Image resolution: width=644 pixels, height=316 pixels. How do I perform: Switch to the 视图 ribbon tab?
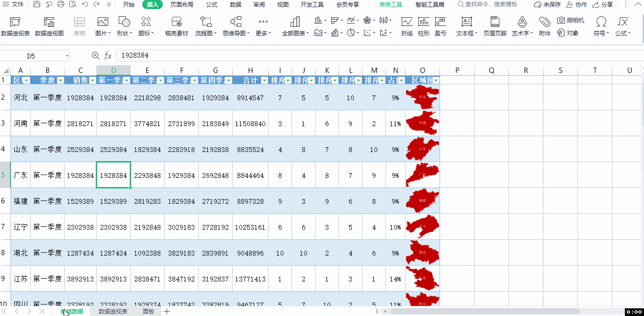(x=283, y=5)
